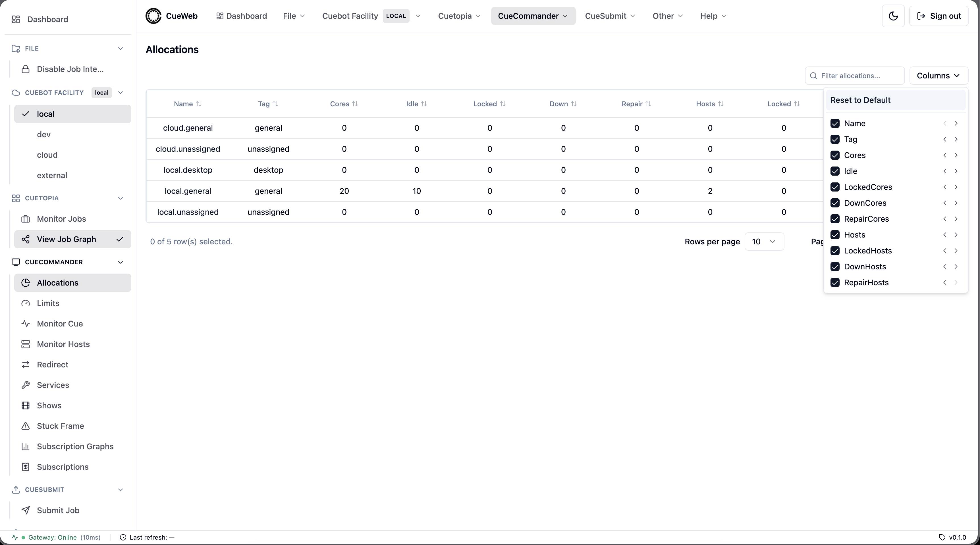Click Reset to Default
This screenshot has height=545, width=980.
click(x=896, y=100)
